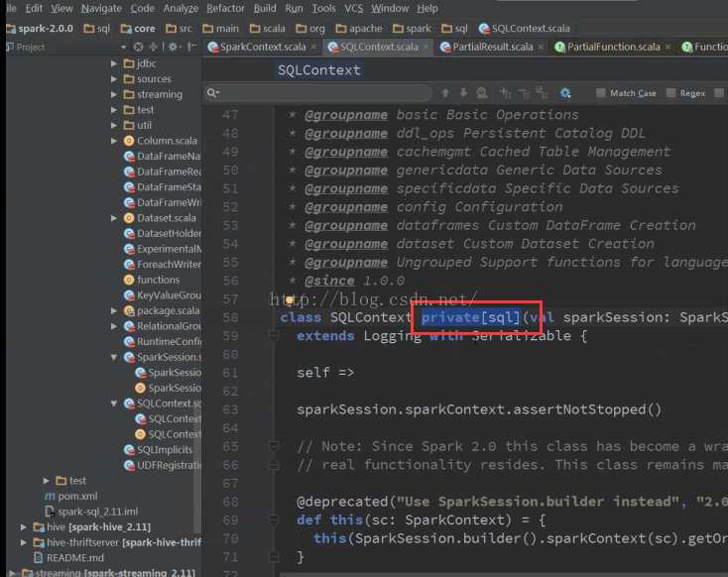
Task: Click add selection for next occurrence icon
Action: coord(506,93)
